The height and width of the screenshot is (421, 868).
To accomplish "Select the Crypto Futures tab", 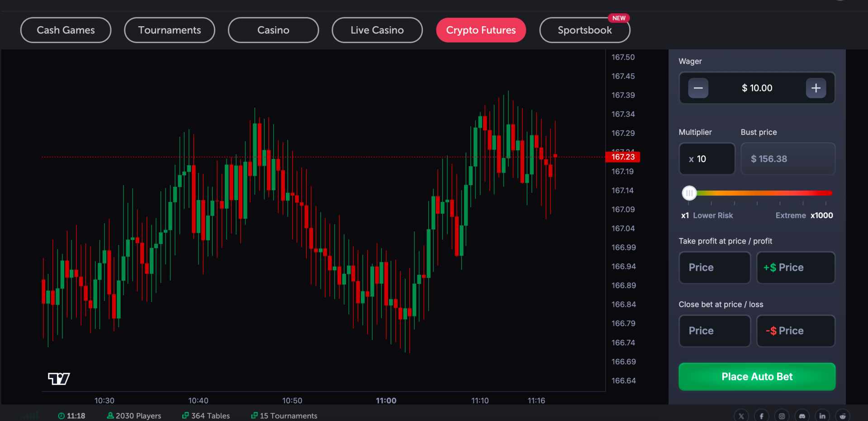I will point(480,30).
